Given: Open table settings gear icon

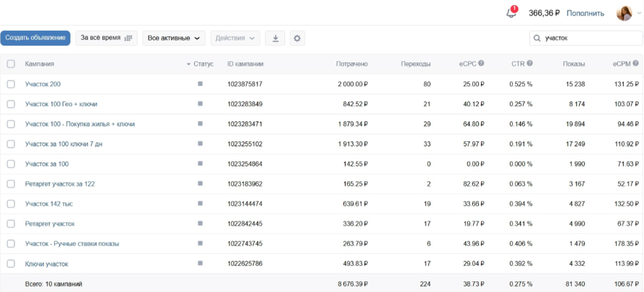Looking at the screenshot, I should pyautogui.click(x=297, y=38).
